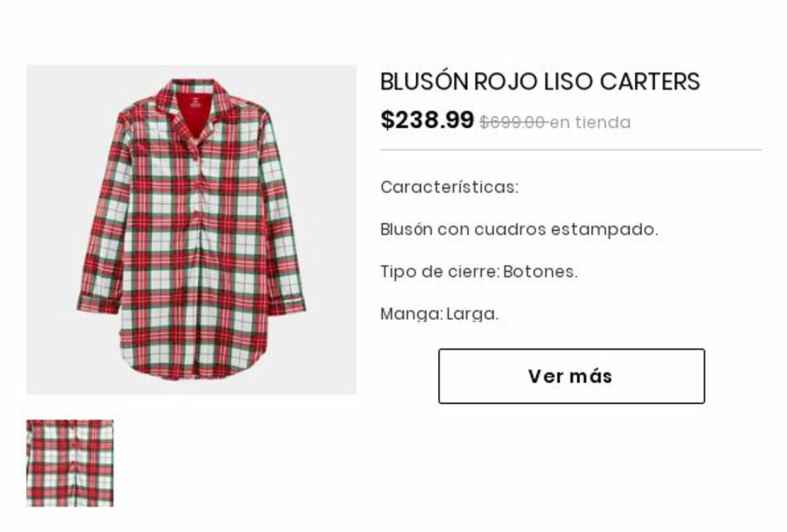Image resolution: width=787 pixels, height=532 pixels.
Task: Open the main plaid shirt product photo
Action: [x=191, y=229]
